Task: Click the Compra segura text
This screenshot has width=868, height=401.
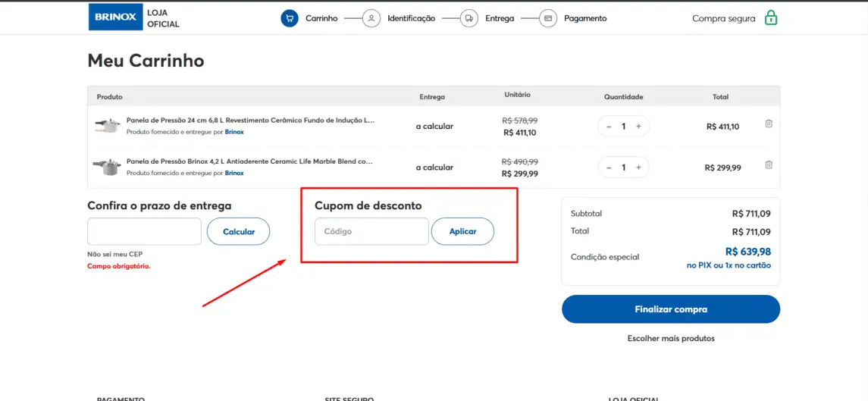Action: point(723,18)
